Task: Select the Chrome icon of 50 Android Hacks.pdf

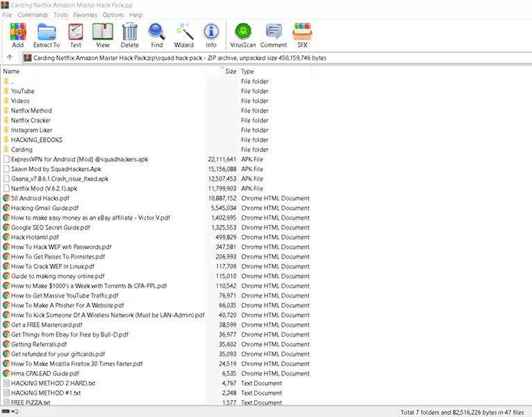Action: [6, 198]
